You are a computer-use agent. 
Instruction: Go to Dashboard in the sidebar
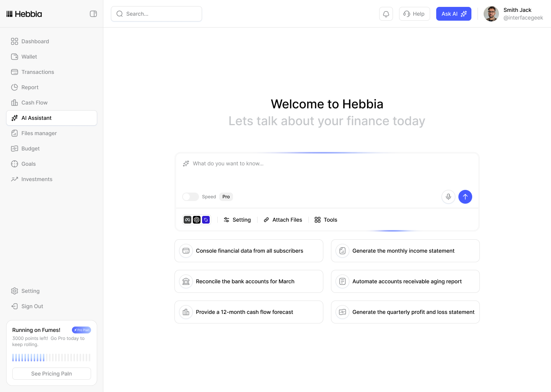[x=35, y=41]
